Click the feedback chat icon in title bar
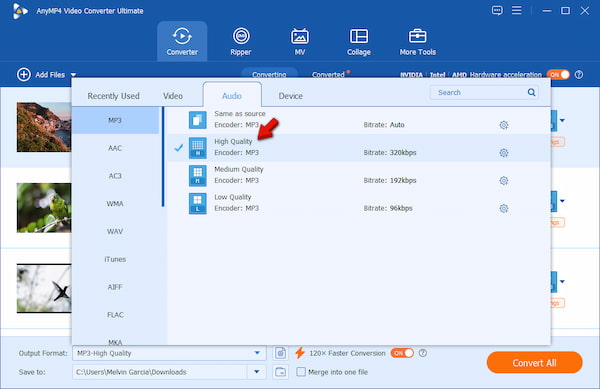This screenshot has height=389, width=600. 497,10
